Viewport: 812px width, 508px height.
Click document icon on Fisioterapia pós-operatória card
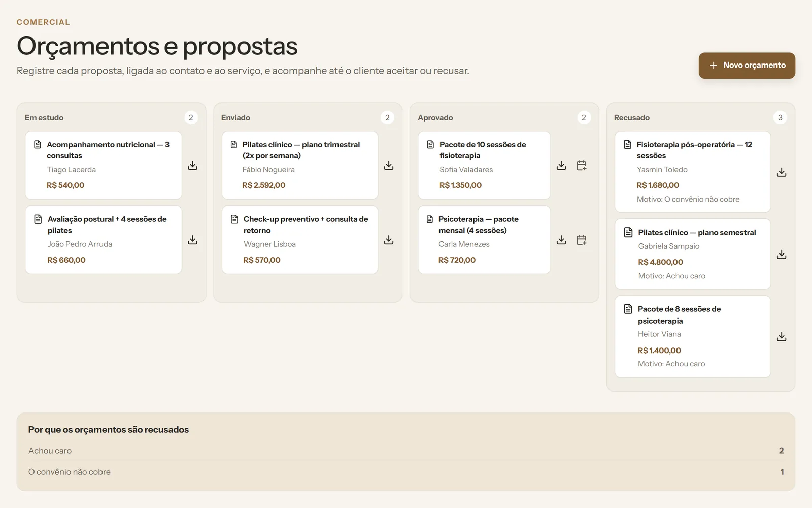pos(628,145)
